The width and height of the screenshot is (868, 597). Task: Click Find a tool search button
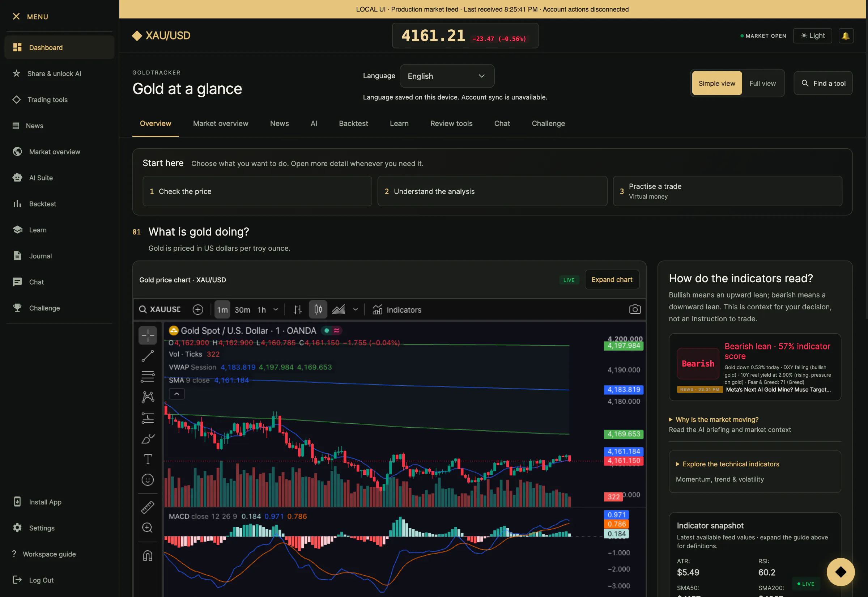tap(823, 83)
